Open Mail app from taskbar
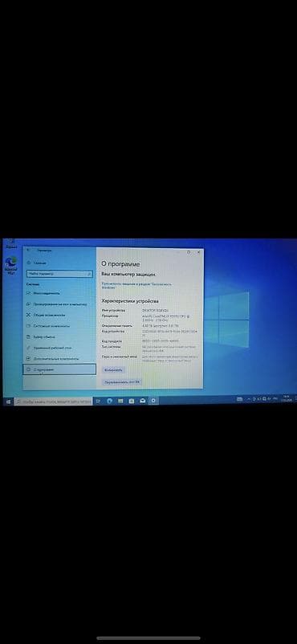 (x=143, y=401)
